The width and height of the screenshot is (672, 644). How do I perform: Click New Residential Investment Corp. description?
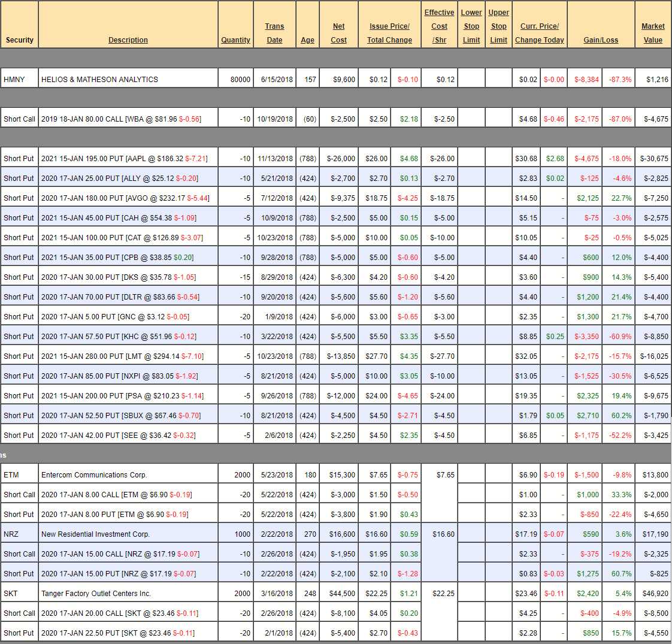click(95, 534)
